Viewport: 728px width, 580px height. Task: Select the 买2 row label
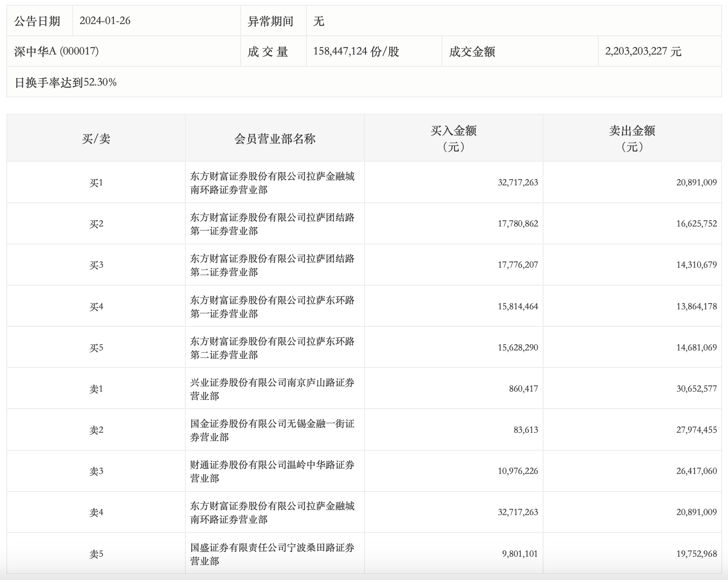pos(96,224)
